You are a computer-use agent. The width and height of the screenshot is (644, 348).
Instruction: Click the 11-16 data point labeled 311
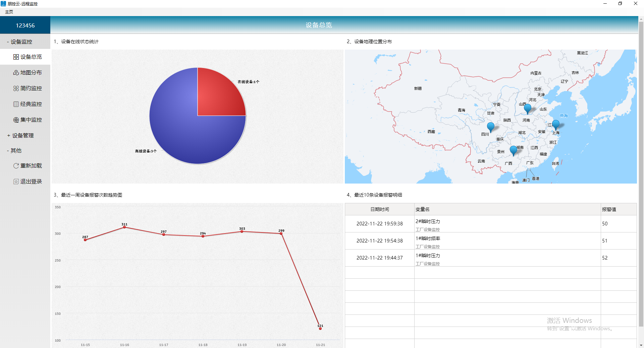tap(124, 227)
